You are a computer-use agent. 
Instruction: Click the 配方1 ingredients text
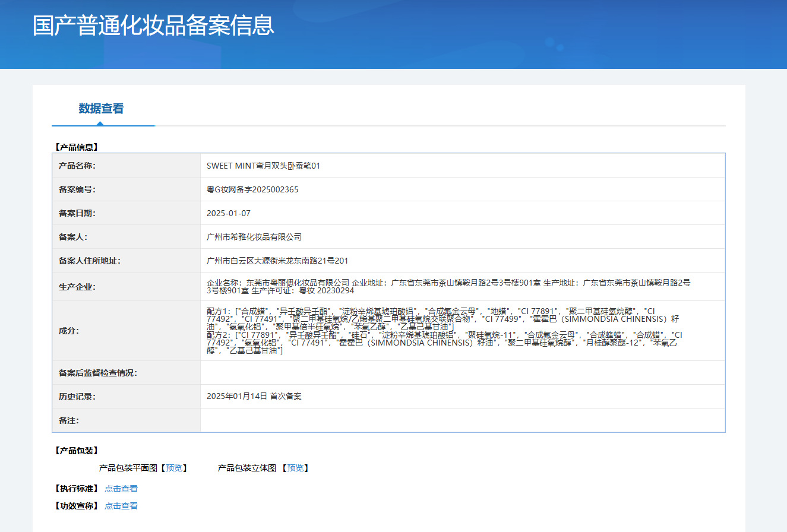pos(443,319)
